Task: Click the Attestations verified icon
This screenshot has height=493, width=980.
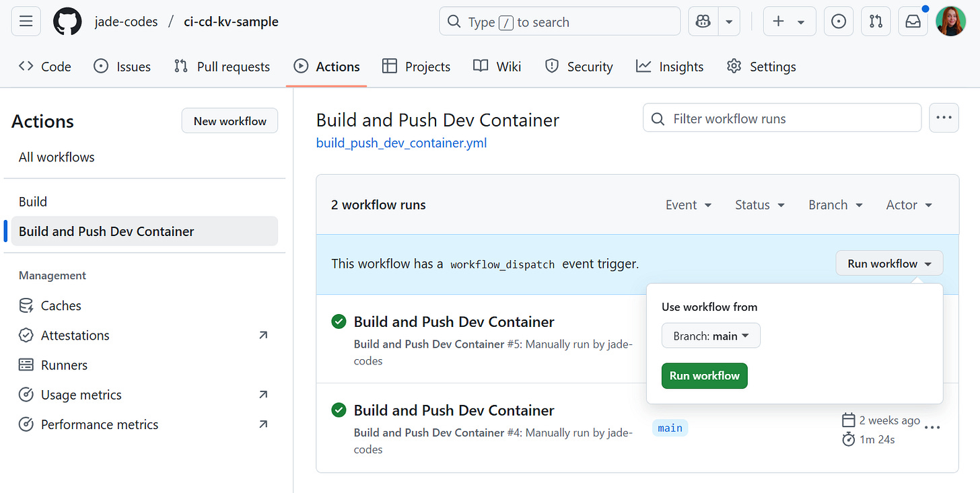Action: [x=26, y=335]
